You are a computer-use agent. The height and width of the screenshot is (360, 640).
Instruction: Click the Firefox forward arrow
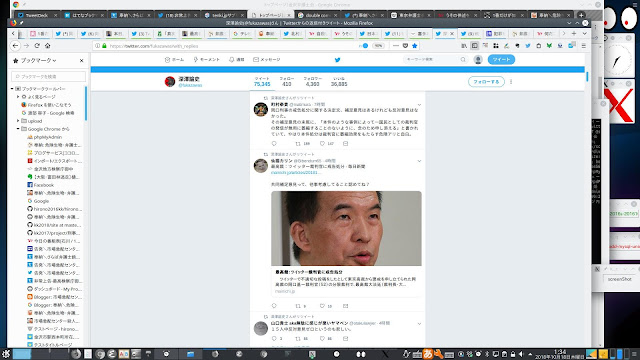click(x=27, y=46)
